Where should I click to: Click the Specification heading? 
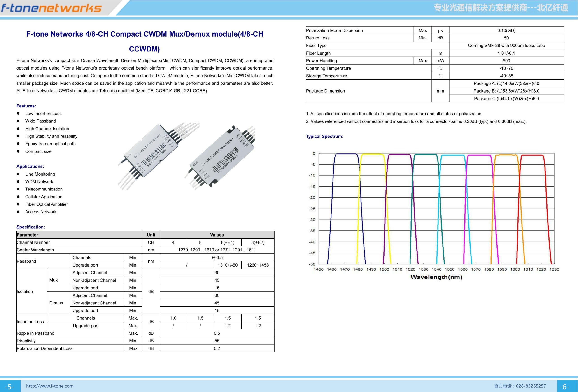pos(30,227)
